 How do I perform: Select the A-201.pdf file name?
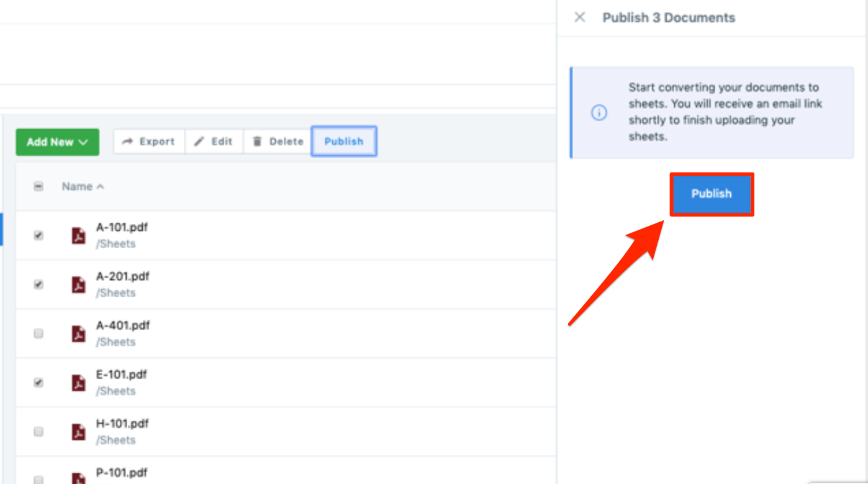tap(122, 276)
